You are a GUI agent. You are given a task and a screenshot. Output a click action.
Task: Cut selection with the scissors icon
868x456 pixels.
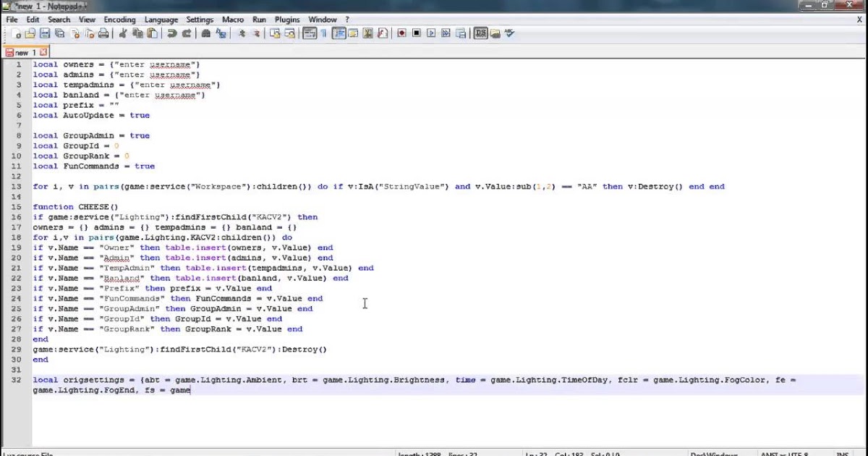[x=123, y=33]
